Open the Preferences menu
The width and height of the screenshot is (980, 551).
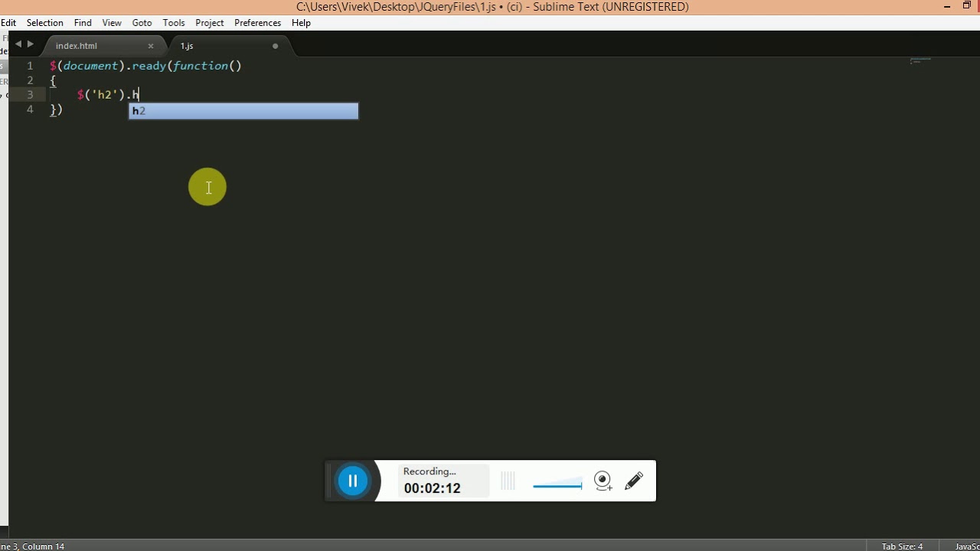click(x=257, y=23)
